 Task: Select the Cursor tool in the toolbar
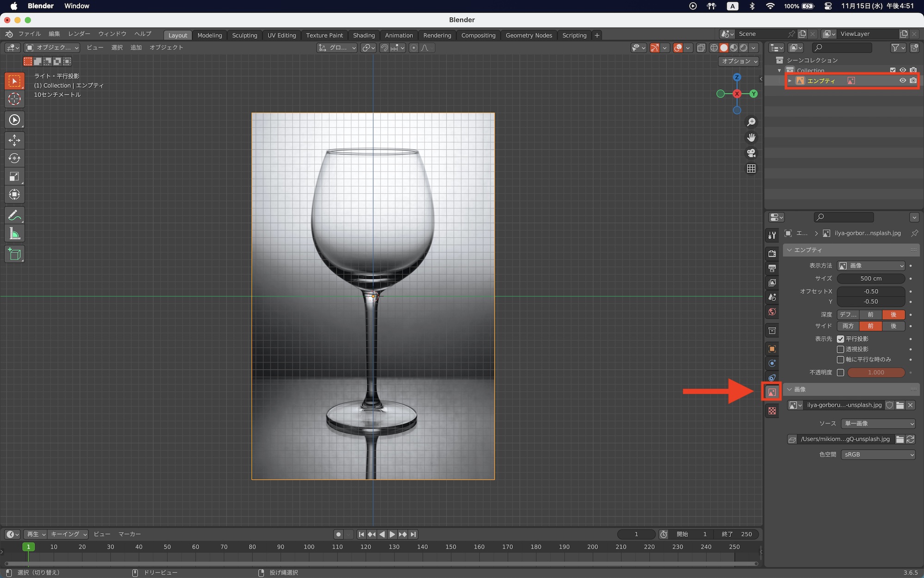point(14,99)
